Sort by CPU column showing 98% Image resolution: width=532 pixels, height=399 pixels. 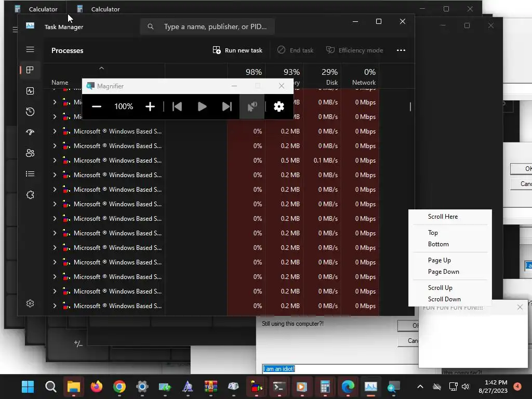246,76
